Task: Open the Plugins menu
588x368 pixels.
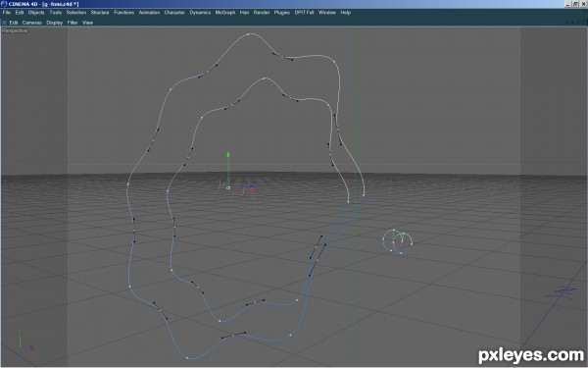Action: [282, 13]
